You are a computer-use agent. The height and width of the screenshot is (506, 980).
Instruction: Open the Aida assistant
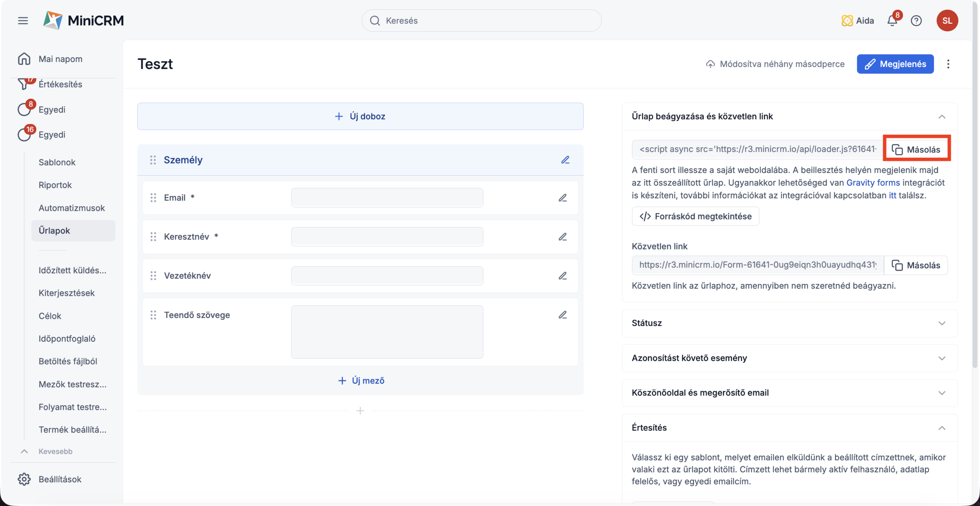pyautogui.click(x=857, y=21)
